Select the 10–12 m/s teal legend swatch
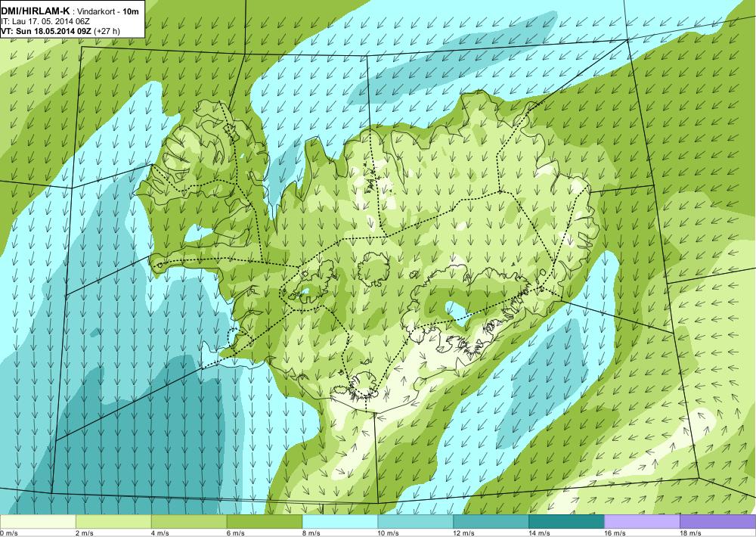This screenshot has width=756, height=537. tap(416, 522)
